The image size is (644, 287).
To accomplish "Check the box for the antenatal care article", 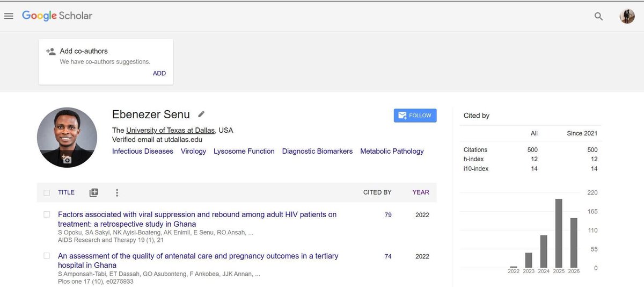I will pos(47,256).
